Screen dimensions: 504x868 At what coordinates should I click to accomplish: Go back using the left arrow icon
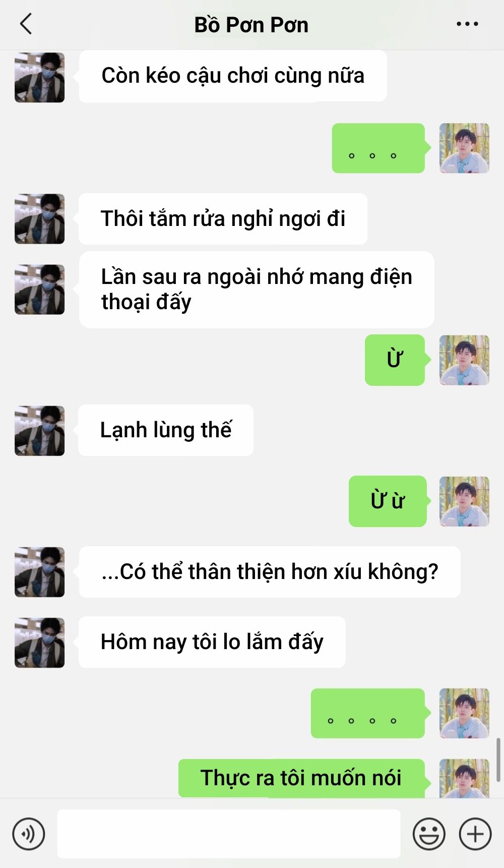pos(26,24)
